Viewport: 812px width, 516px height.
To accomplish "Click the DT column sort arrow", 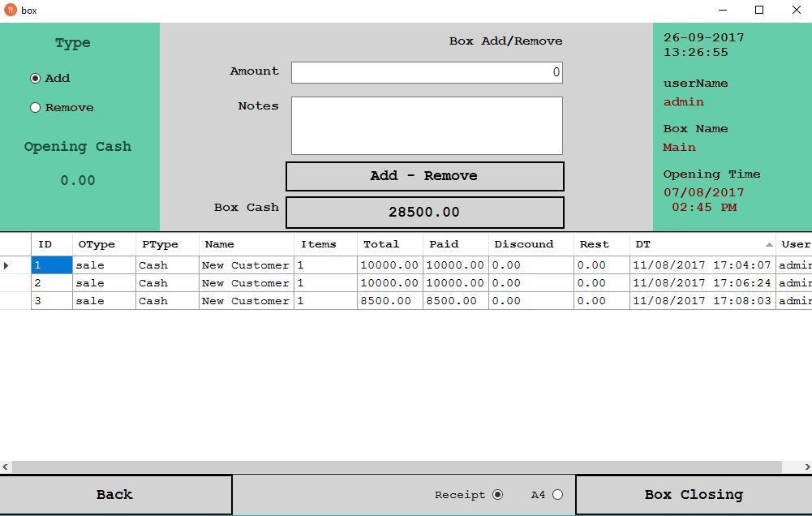I will click(x=769, y=244).
